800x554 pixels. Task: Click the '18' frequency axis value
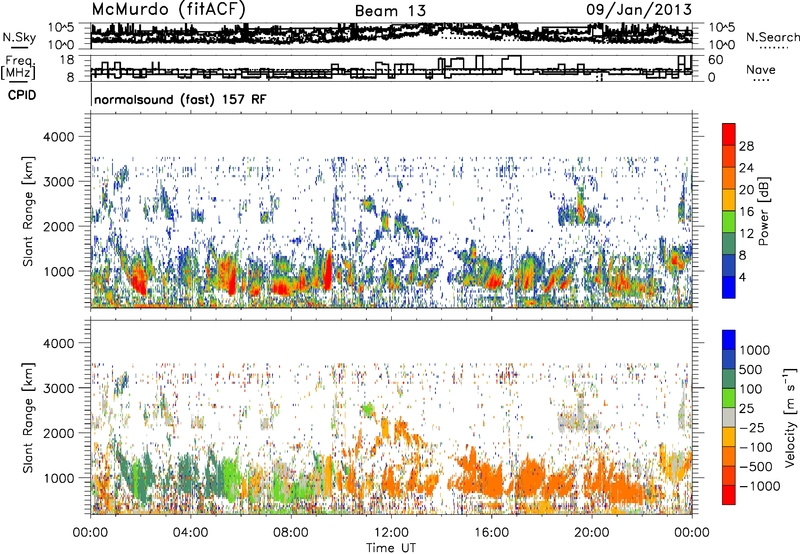67,60
